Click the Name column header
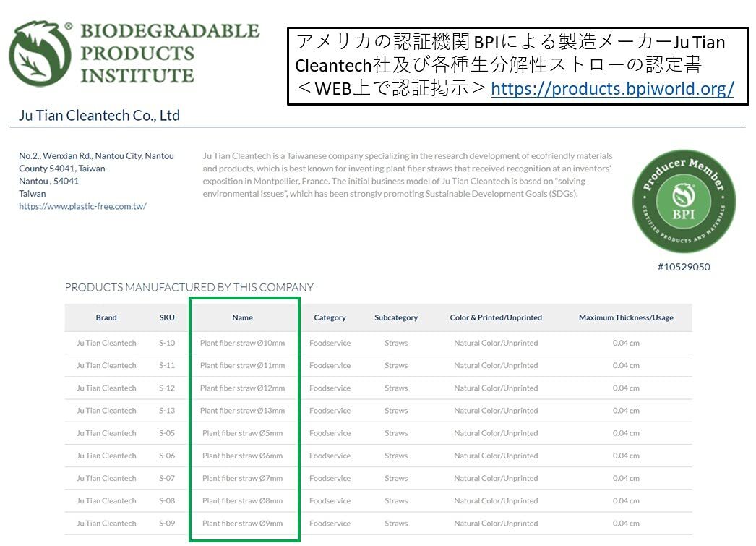756x546 pixels. (x=243, y=317)
